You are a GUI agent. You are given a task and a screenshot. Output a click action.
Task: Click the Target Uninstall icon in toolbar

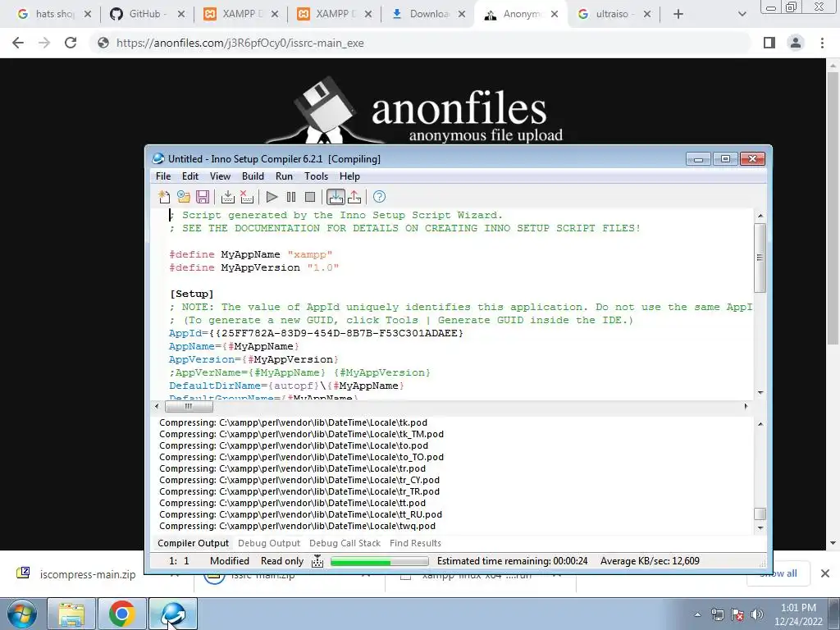[354, 197]
